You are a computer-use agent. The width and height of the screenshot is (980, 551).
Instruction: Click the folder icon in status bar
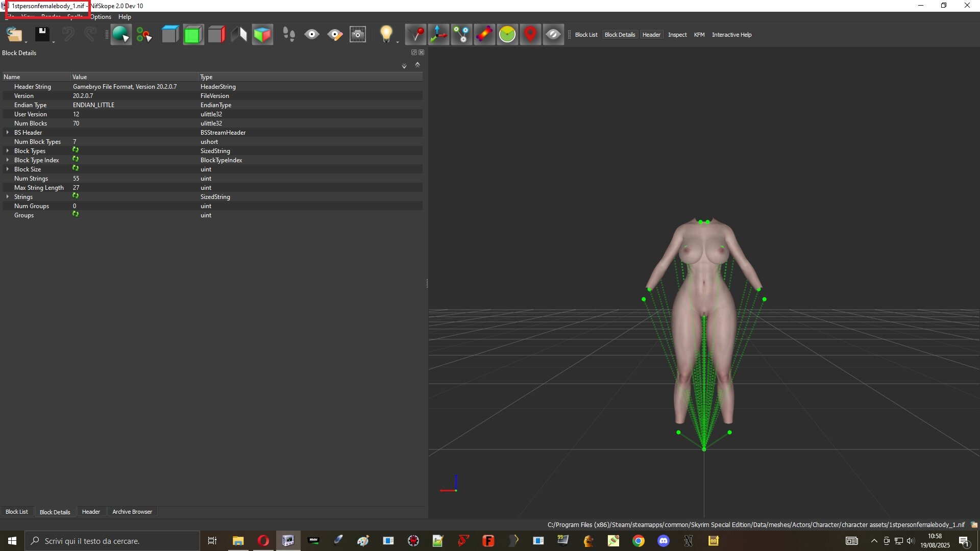[974, 524]
